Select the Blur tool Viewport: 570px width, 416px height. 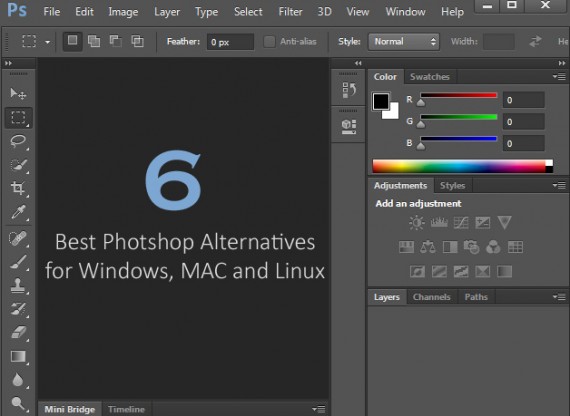pos(17,380)
